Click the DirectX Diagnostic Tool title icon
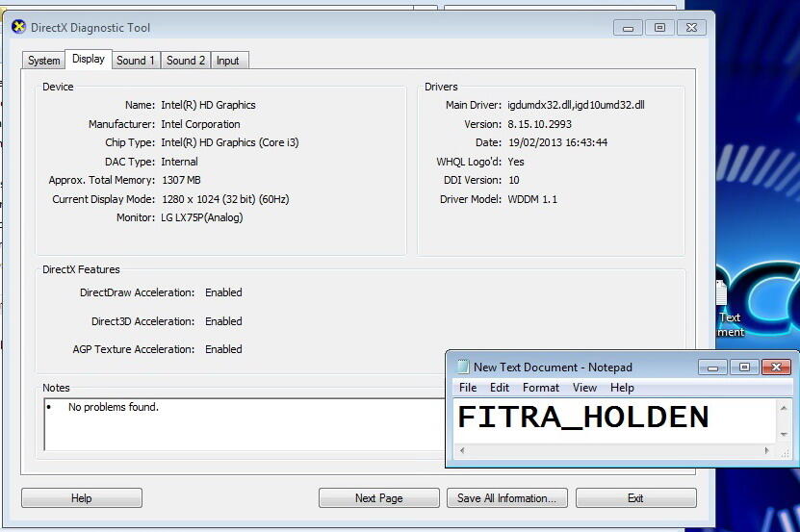The width and height of the screenshot is (800, 532). tap(19, 27)
